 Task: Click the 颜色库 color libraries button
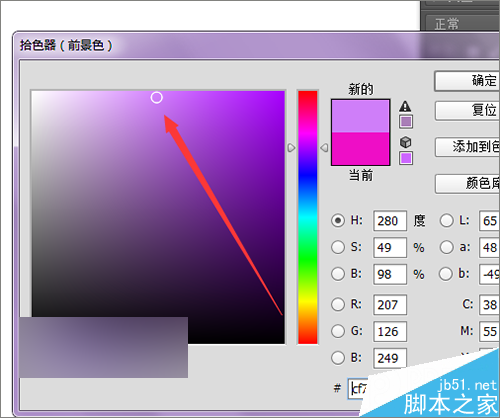tap(467, 183)
